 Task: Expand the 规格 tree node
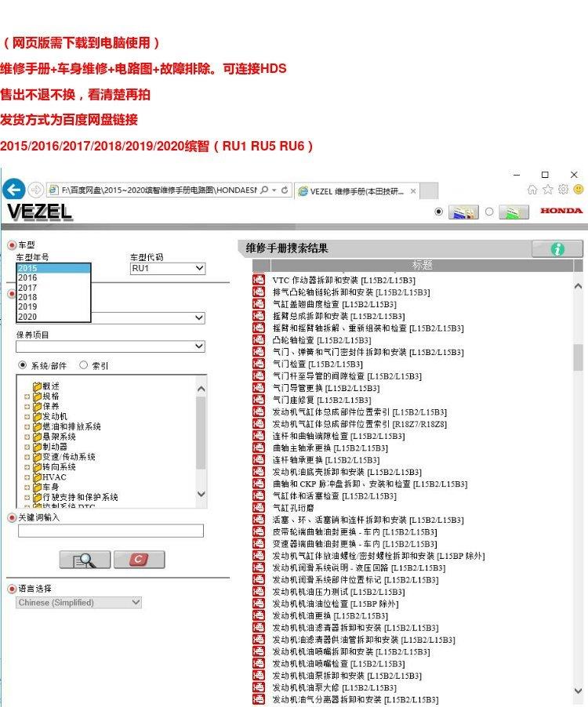(x=27, y=397)
